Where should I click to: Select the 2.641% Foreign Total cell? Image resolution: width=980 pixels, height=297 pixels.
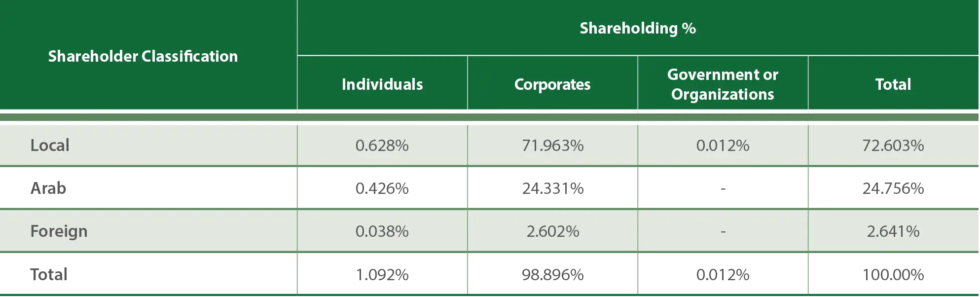tap(893, 231)
